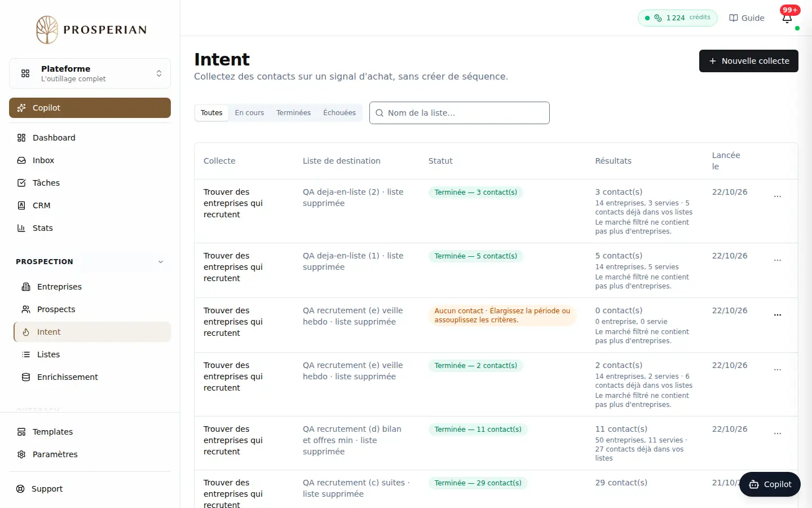Click the Listes list icon
Viewport: 812px width, 508px height.
pos(26,354)
